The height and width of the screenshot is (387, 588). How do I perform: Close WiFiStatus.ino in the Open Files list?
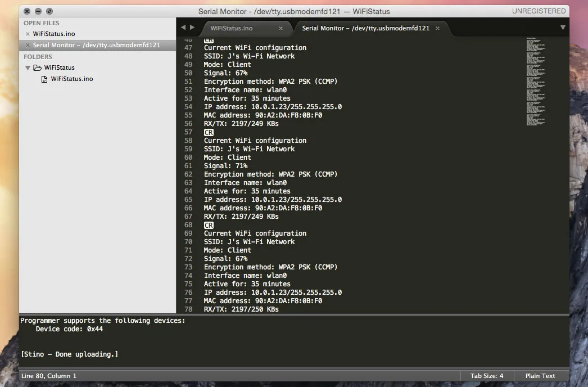pos(28,34)
